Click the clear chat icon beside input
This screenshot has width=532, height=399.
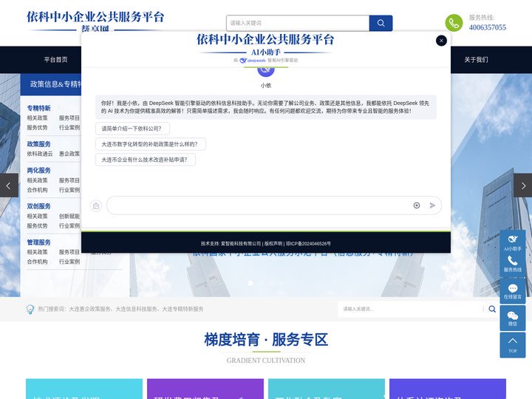(96, 205)
